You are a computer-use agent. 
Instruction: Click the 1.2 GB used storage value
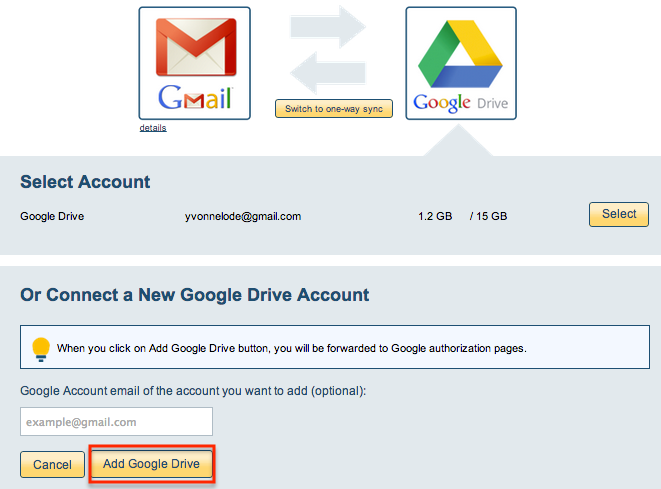click(x=436, y=215)
